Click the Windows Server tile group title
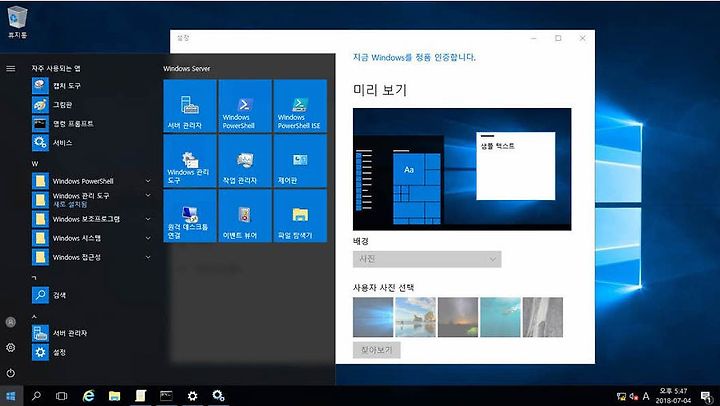This screenshot has width=720, height=406. pos(186,68)
